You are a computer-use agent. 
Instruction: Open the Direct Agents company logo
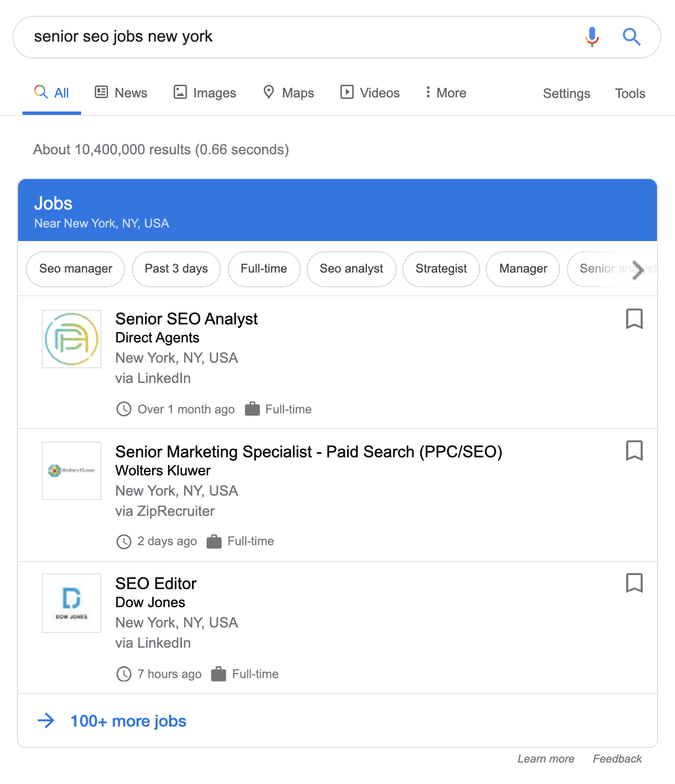point(72,339)
